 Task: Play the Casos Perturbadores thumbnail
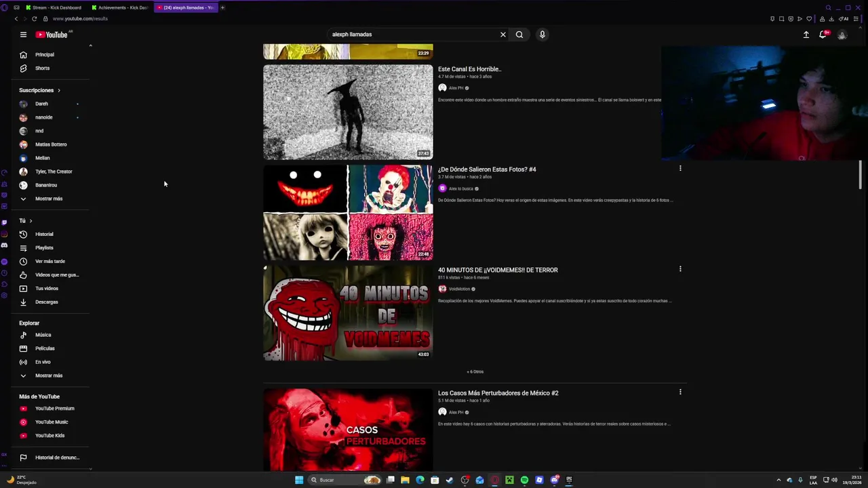(348, 430)
